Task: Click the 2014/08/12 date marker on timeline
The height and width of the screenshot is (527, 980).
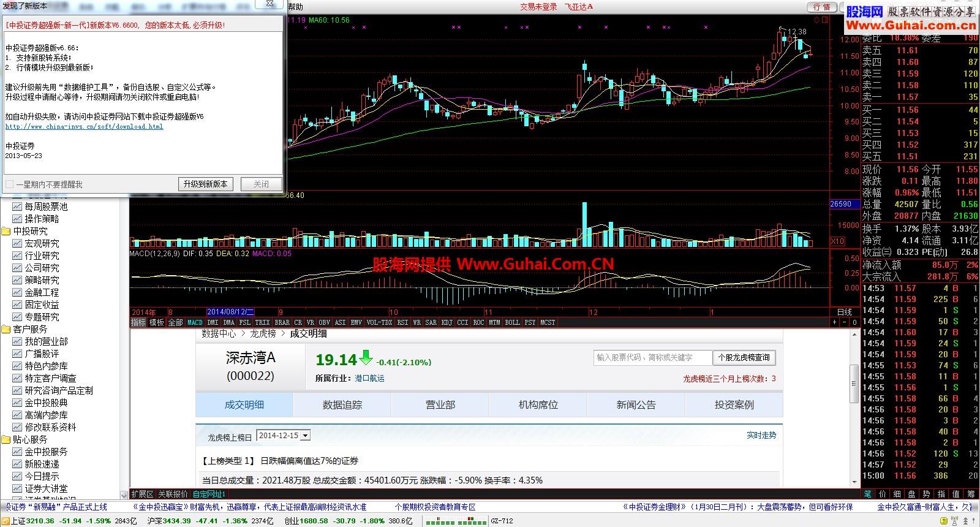Action: tap(231, 312)
